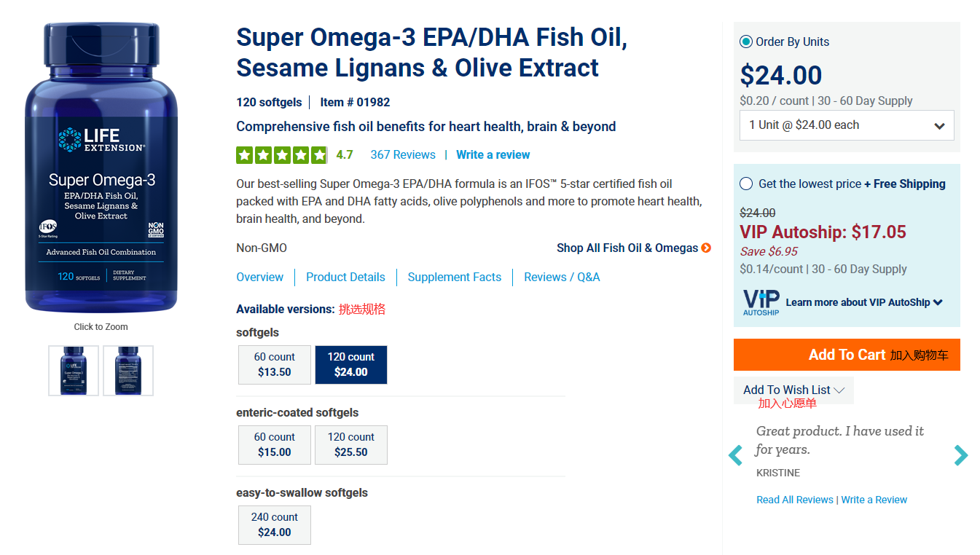This screenshot has width=980, height=555.
Task: Select the 240 count easy-to-swallow softgels option
Action: coord(275,525)
